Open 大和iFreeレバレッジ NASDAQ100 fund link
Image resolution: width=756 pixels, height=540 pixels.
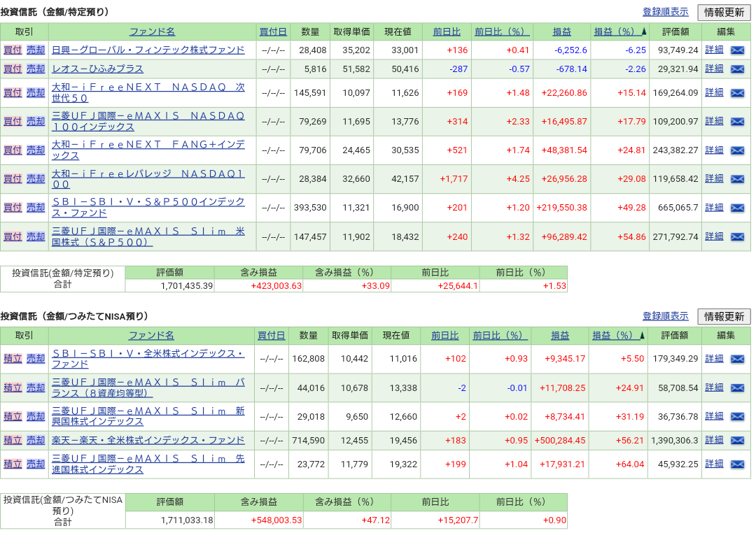148,178
